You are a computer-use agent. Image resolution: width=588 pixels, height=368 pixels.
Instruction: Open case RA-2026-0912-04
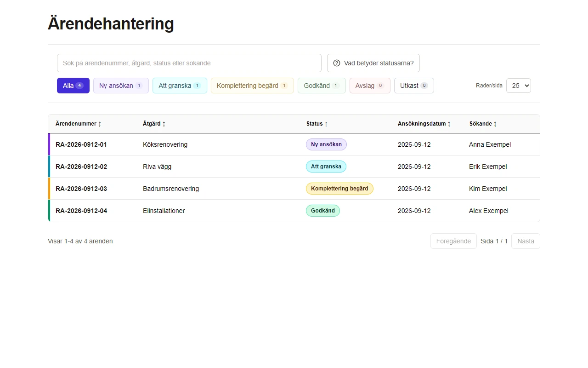pyautogui.click(x=81, y=211)
